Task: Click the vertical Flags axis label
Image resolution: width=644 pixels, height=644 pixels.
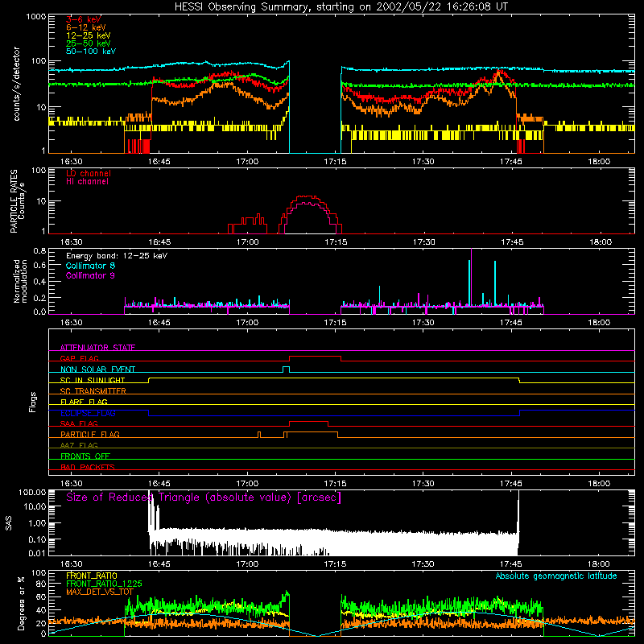Action: (x=33, y=402)
